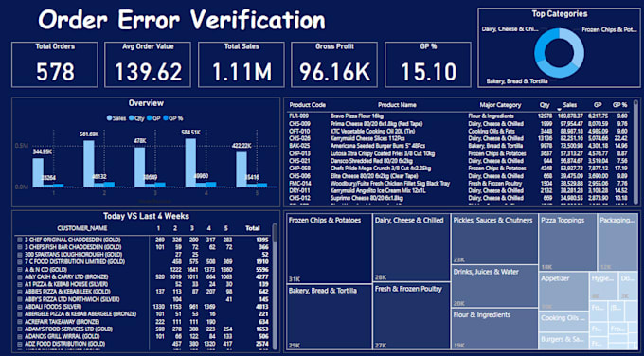Select the Packaging treemap tile
Screen dimensions: 644x356
click(617, 241)
